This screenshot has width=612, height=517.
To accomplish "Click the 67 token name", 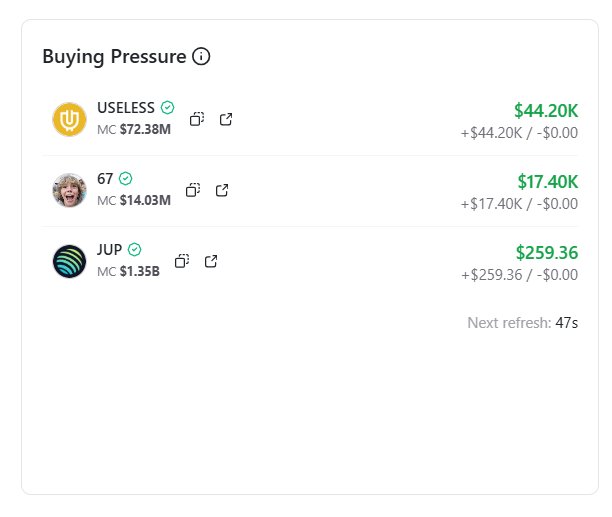I will 104,178.
